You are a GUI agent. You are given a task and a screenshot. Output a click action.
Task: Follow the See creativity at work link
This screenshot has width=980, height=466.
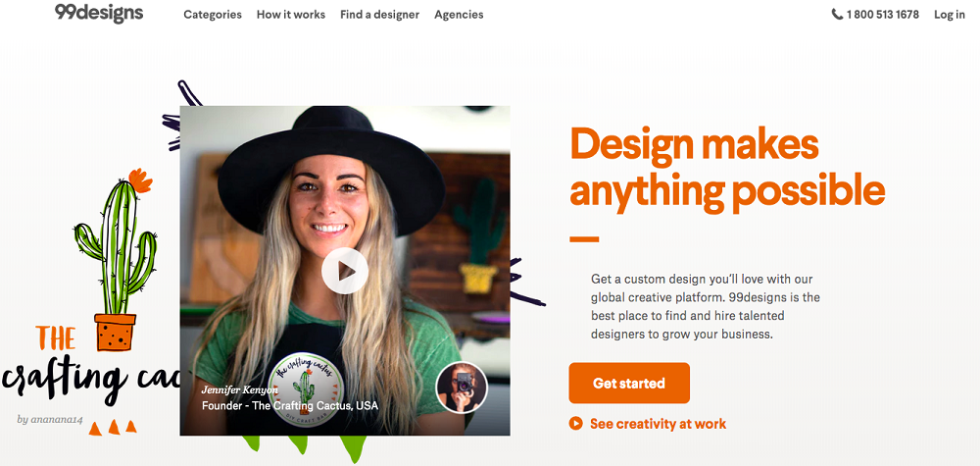click(x=659, y=424)
